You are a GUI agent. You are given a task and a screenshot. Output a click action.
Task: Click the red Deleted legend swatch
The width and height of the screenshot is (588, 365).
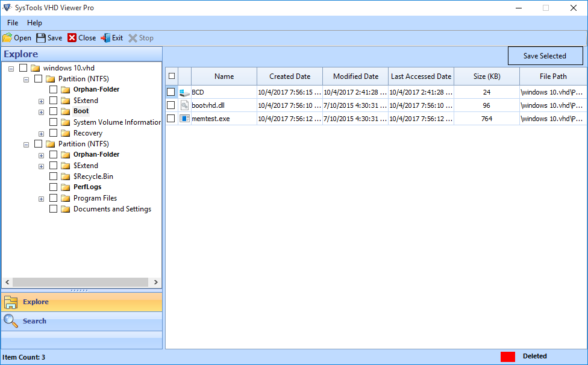pyautogui.click(x=507, y=357)
